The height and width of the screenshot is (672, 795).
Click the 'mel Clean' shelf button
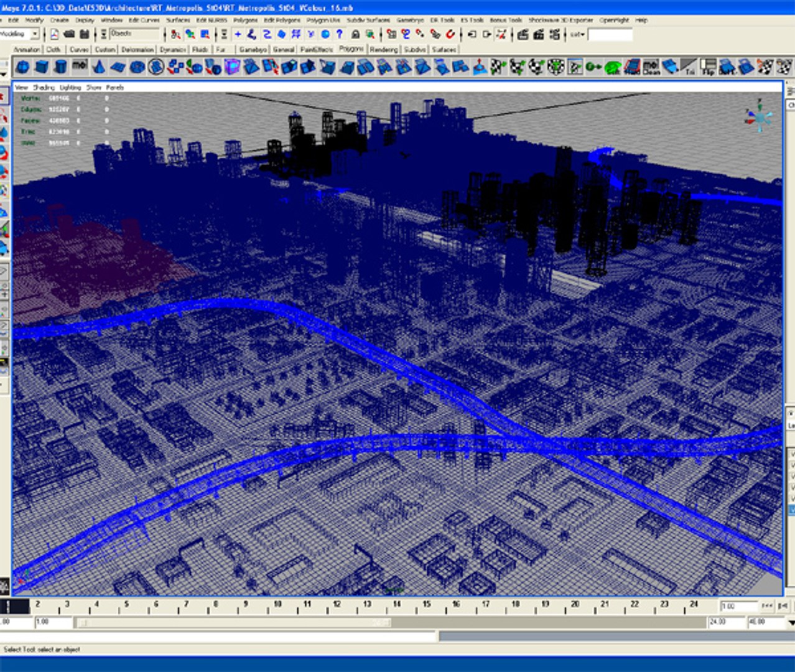651,67
